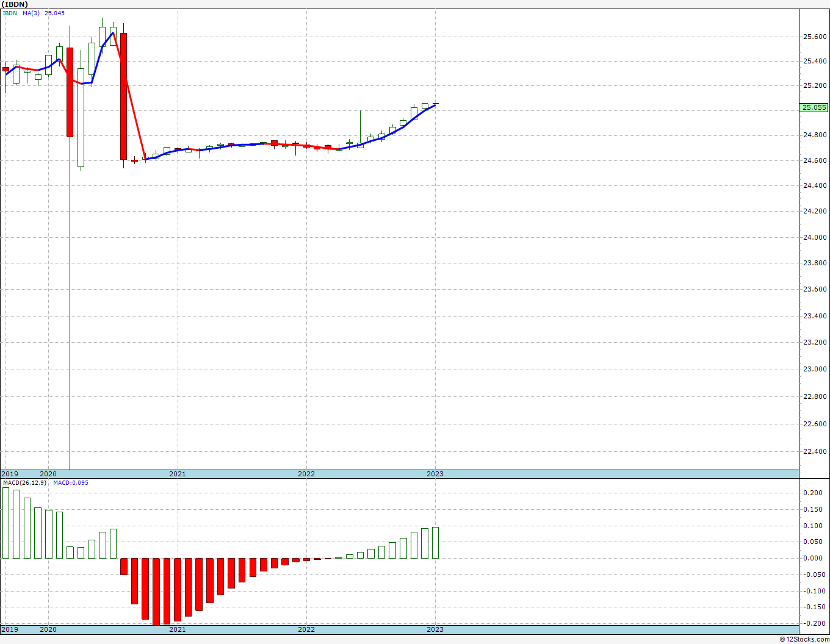Select the positive "0.150" MACD axis label

(x=813, y=509)
